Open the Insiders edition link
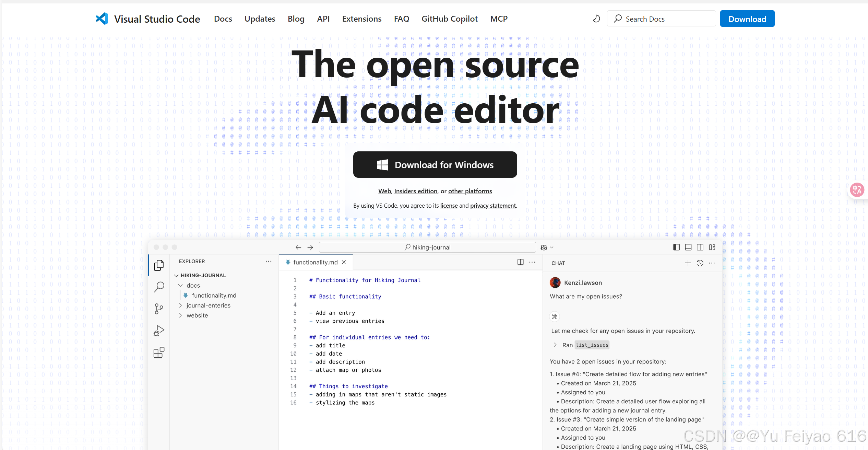Image resolution: width=868 pixels, height=450 pixels. point(416,191)
